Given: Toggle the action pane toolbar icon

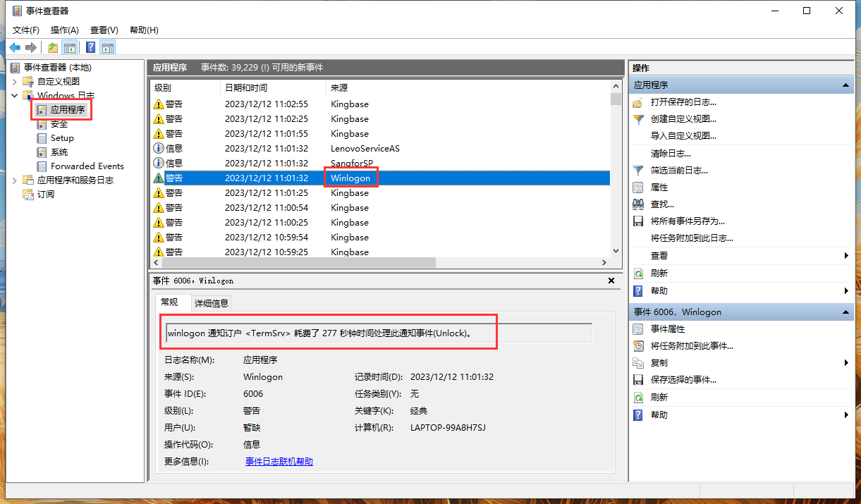Looking at the screenshot, I should pos(108,48).
